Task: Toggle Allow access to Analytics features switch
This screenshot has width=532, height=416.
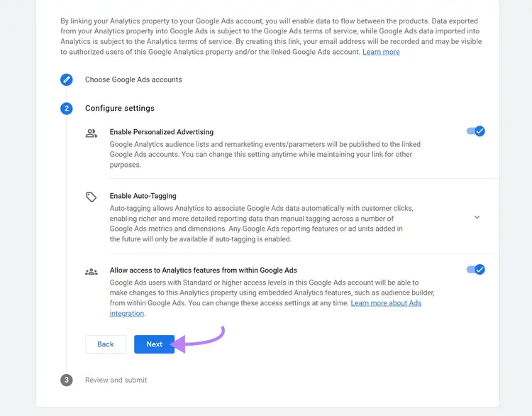Action: pyautogui.click(x=476, y=270)
